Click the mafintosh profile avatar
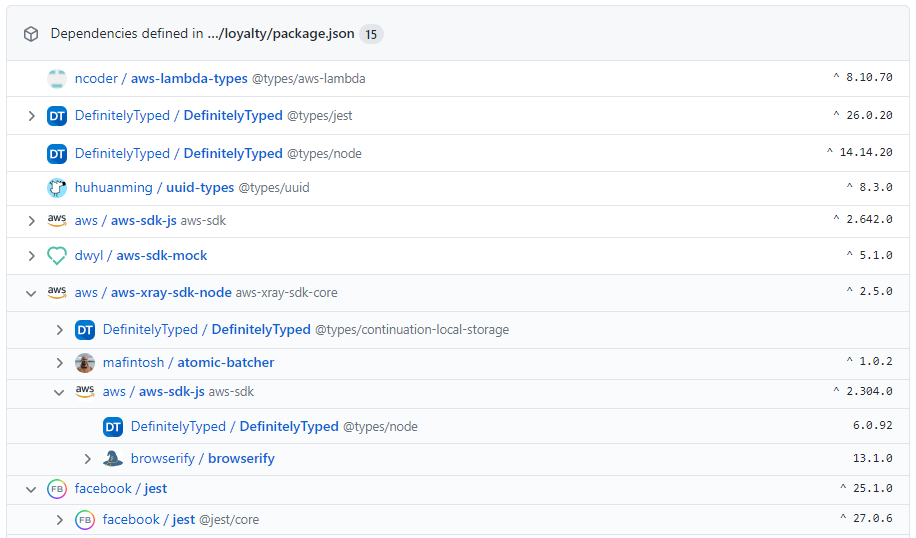The width and height of the screenshot is (916, 538). coord(85,363)
